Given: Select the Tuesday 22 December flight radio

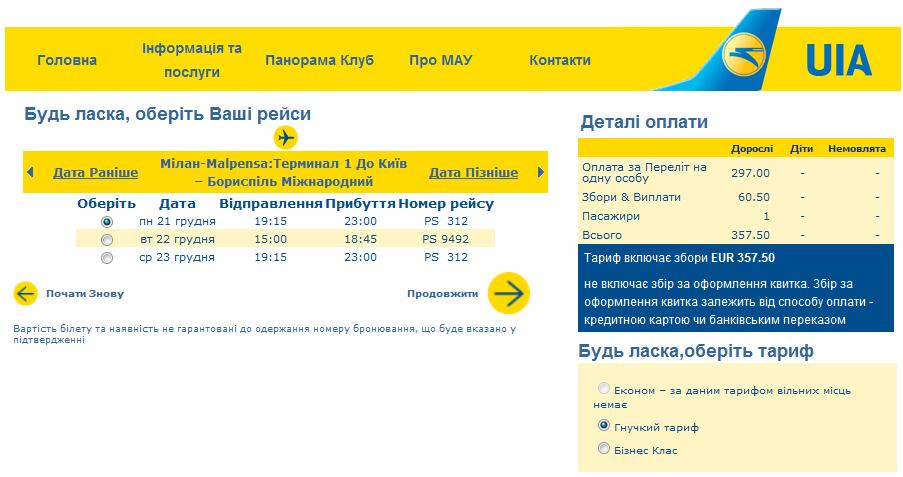Looking at the screenshot, I should coord(107,239).
